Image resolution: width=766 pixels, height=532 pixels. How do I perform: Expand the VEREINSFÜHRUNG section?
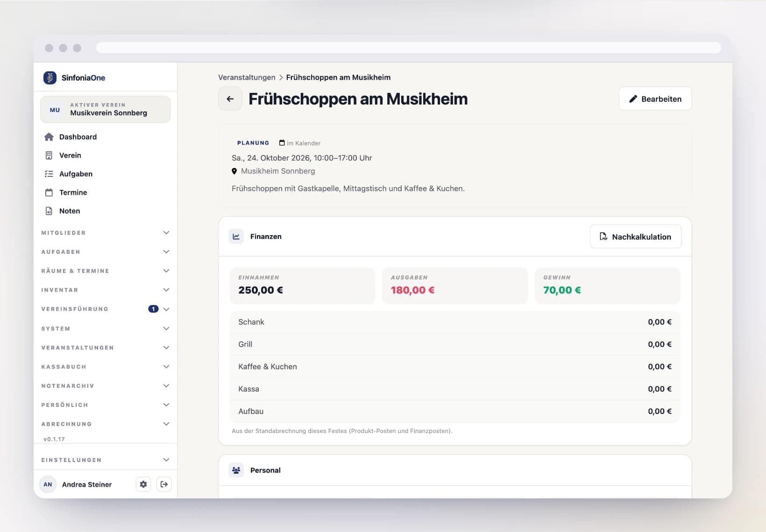coord(105,309)
